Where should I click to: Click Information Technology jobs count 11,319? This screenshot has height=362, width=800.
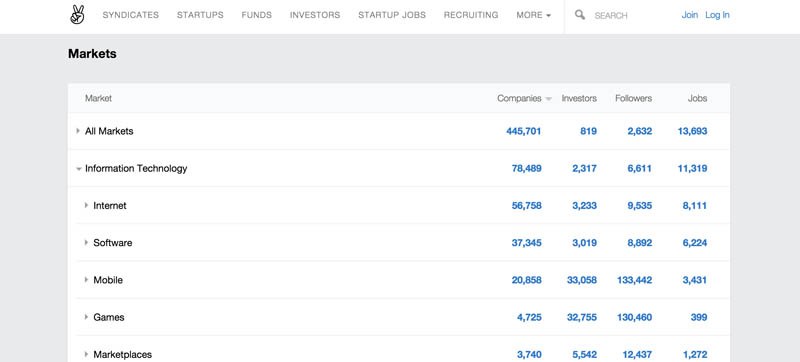coord(692,168)
